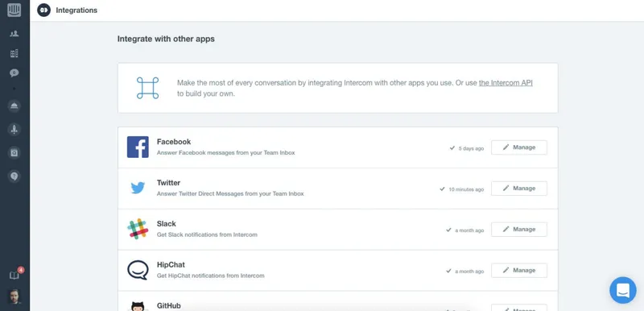Image resolution: width=644 pixels, height=311 pixels.
Task: Click 'a month ago' status on HipChat row
Action: [x=469, y=272]
